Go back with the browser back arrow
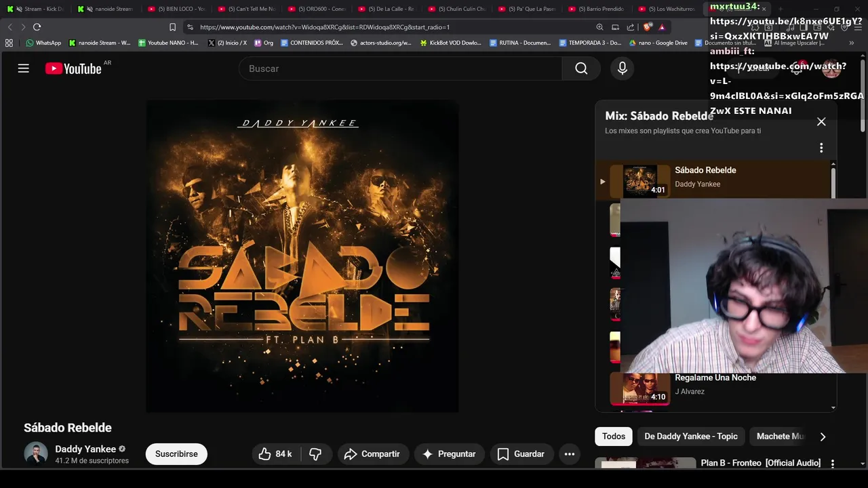 coord(9,27)
